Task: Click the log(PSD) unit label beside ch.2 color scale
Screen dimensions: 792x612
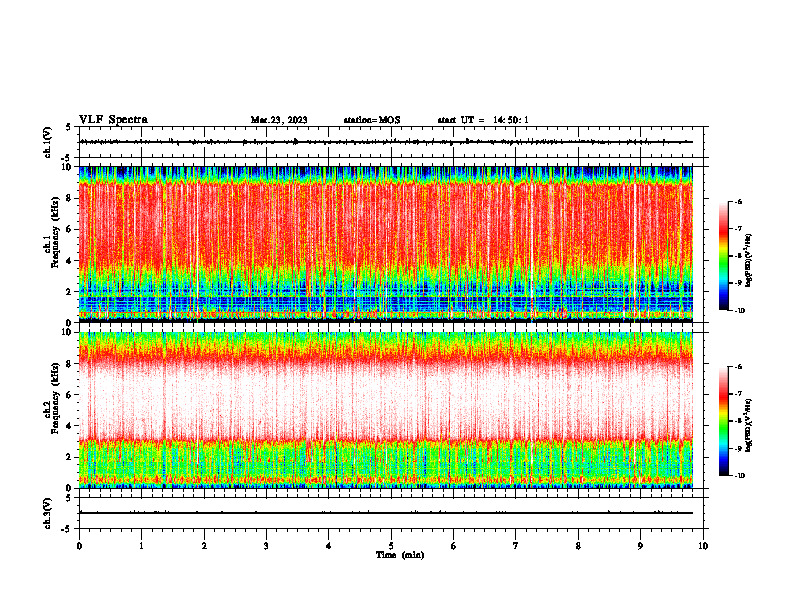Action: 749,426
